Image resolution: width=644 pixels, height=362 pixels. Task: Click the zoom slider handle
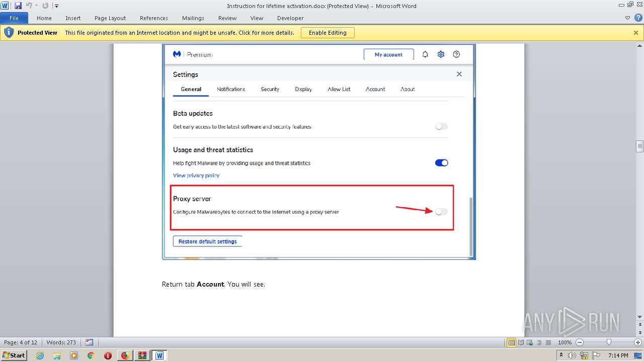coord(609,342)
